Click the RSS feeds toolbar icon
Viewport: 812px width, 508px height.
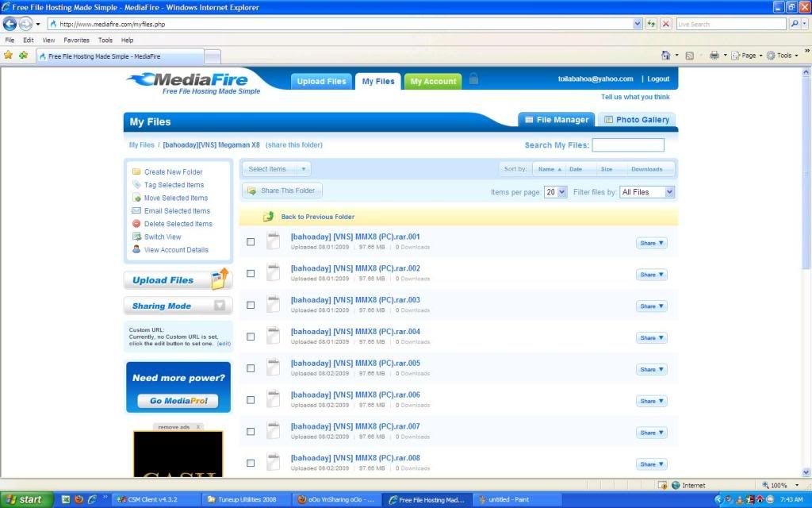[x=689, y=56]
